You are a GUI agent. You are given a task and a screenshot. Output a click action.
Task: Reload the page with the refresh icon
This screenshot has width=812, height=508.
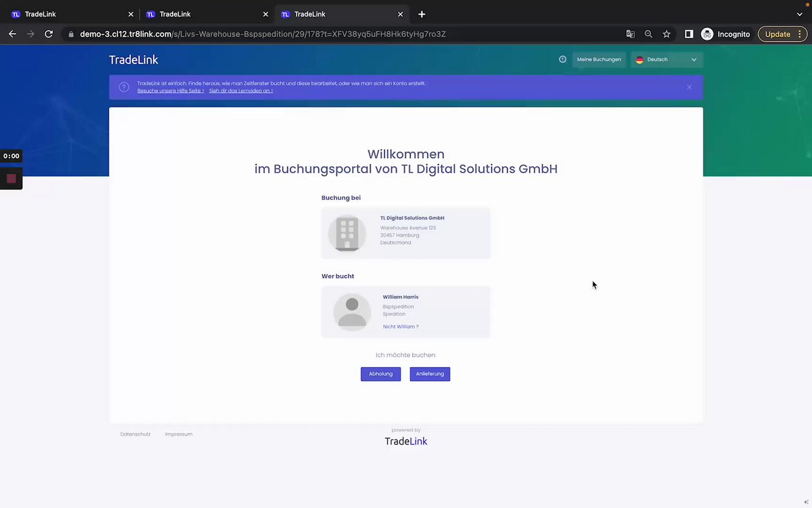tap(49, 34)
